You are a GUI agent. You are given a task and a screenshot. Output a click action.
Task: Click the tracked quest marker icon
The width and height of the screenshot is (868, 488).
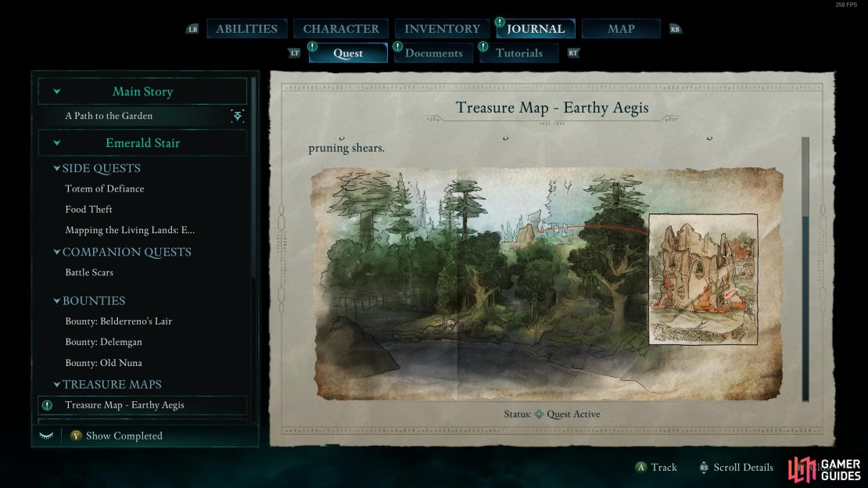pyautogui.click(x=237, y=116)
